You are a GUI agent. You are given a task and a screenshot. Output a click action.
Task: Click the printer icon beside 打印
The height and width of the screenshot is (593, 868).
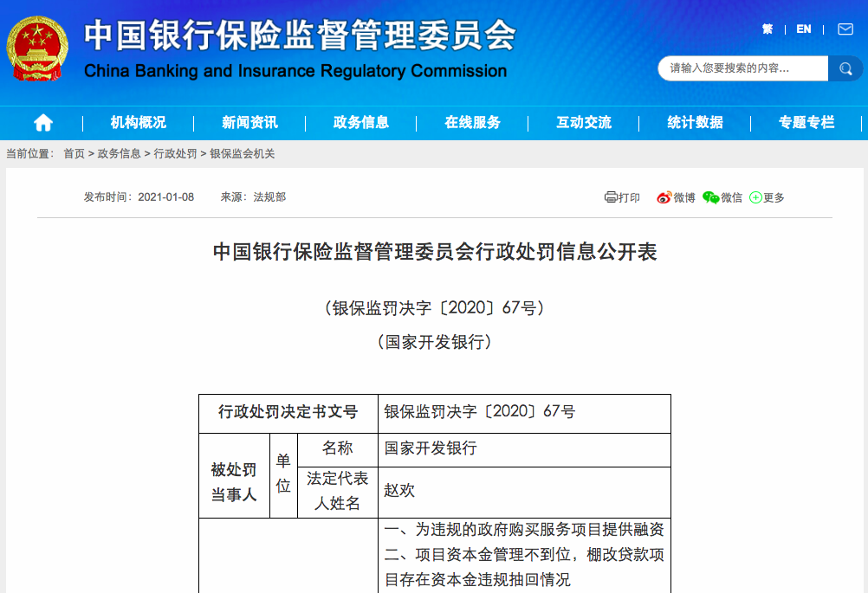click(x=611, y=197)
